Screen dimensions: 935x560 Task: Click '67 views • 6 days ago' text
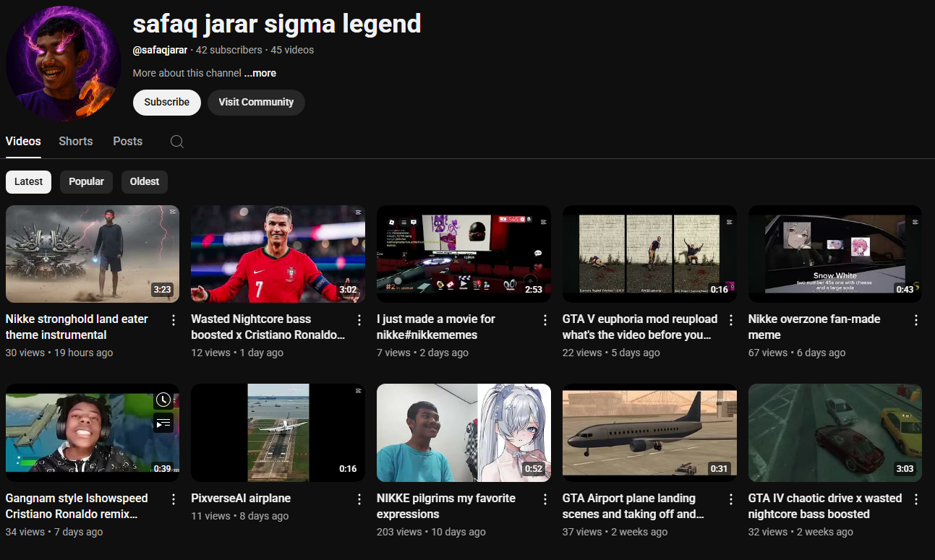tap(797, 353)
